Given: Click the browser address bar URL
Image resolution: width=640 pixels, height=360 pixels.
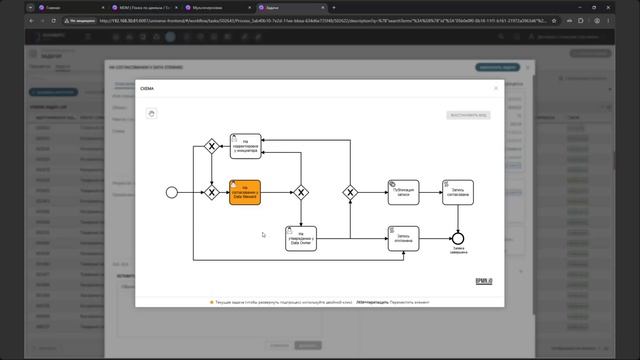Looking at the screenshot, I should point(322,20).
